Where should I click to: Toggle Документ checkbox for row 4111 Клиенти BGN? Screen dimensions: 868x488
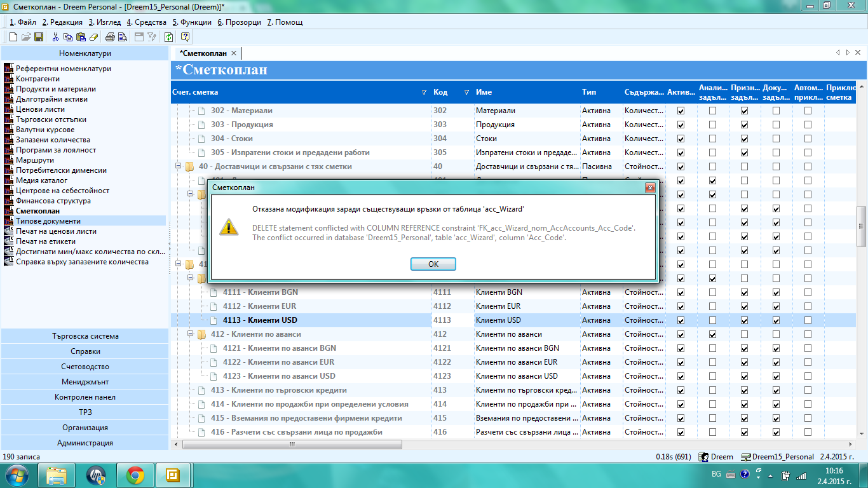coord(776,292)
